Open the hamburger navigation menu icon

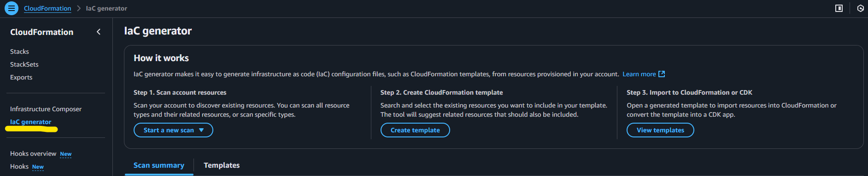coord(12,8)
